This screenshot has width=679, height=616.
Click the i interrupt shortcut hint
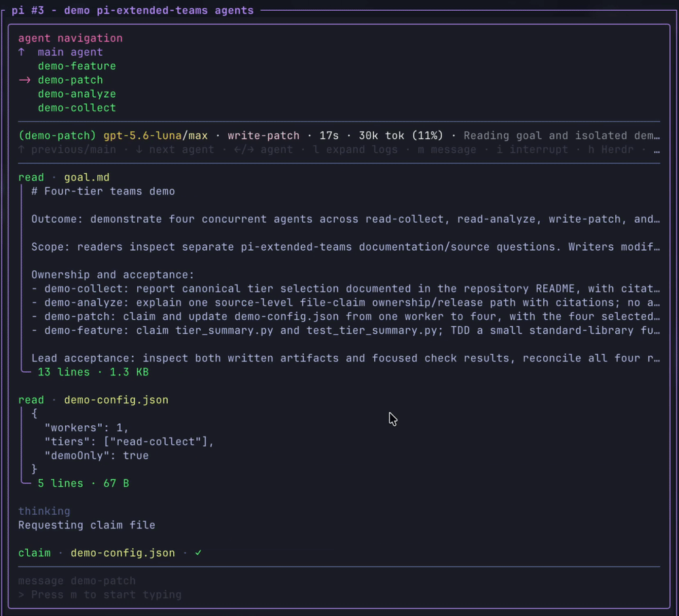532,149
